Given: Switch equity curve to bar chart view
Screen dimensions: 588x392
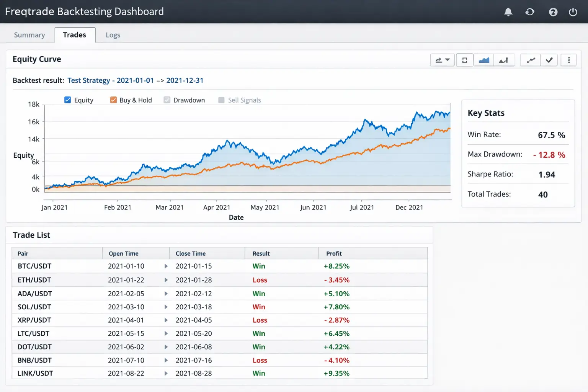Looking at the screenshot, I should coord(504,60).
